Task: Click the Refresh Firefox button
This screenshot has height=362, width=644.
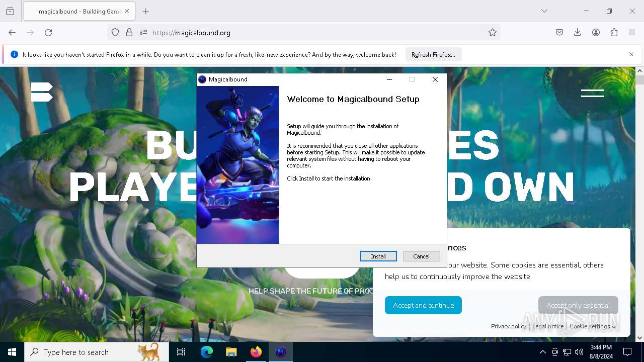Action: [433, 55]
